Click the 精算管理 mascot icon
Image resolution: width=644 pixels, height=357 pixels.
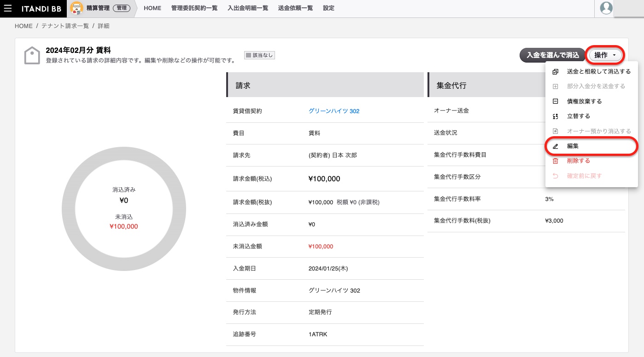pyautogui.click(x=76, y=8)
